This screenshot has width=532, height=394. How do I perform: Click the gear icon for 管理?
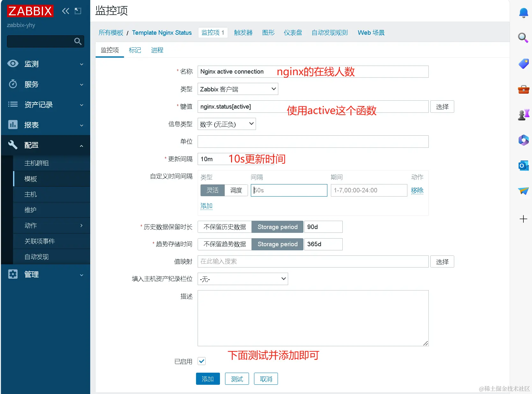pos(13,274)
